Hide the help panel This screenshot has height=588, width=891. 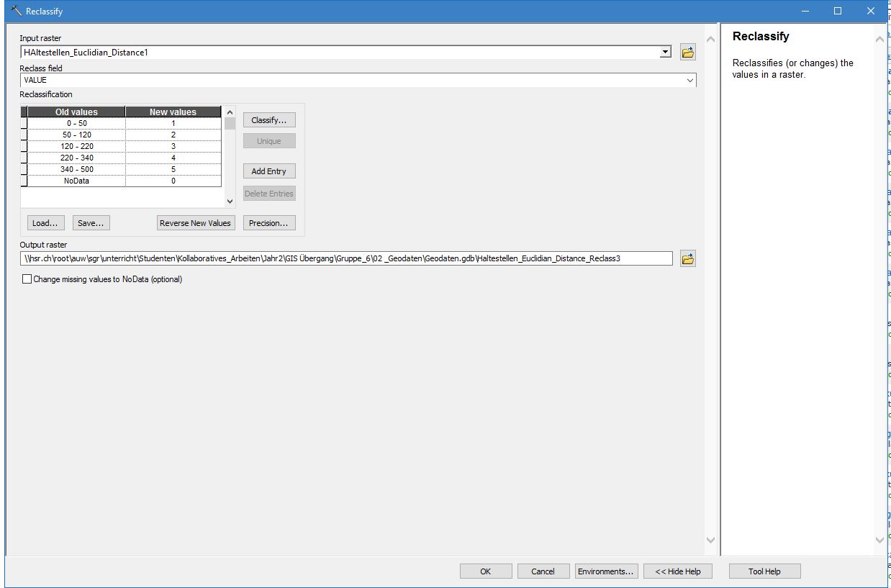point(677,571)
